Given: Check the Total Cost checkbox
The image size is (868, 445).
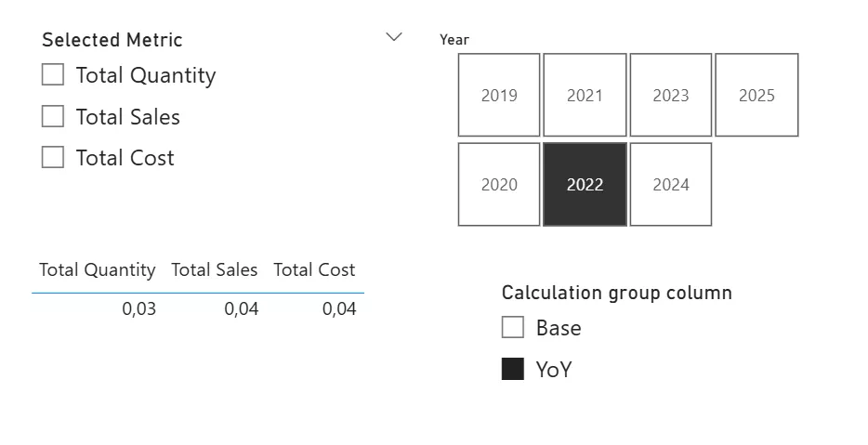Looking at the screenshot, I should (x=53, y=157).
